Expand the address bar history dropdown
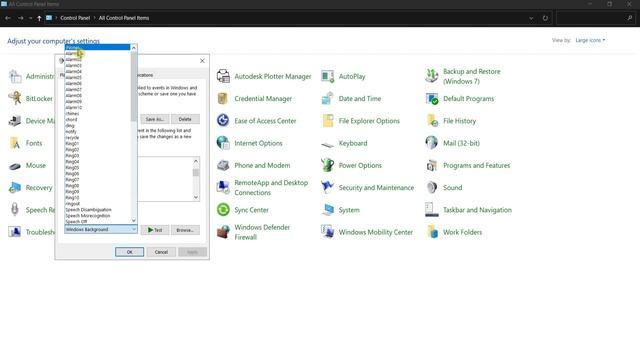Image resolution: width=640 pixels, height=360 pixels. coord(531,18)
